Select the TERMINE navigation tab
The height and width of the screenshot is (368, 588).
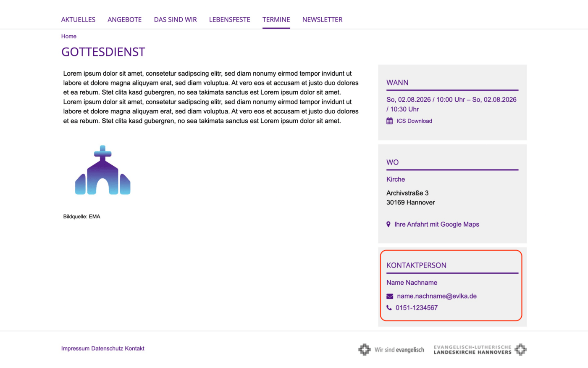pyautogui.click(x=276, y=19)
